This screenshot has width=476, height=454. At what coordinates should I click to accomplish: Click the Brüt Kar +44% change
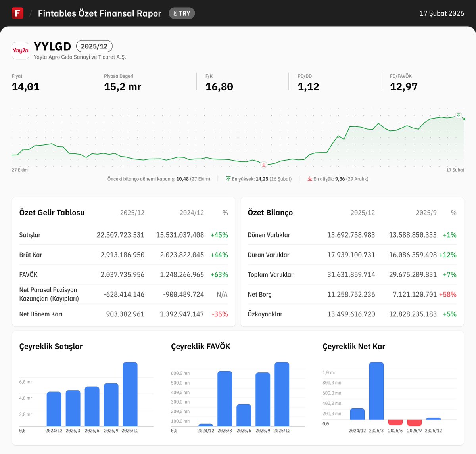219,255
